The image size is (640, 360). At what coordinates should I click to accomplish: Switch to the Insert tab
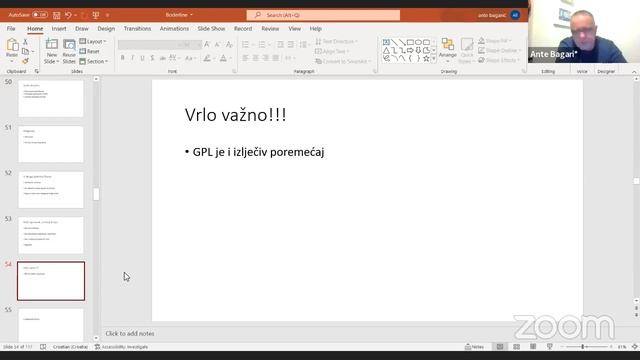(59, 29)
